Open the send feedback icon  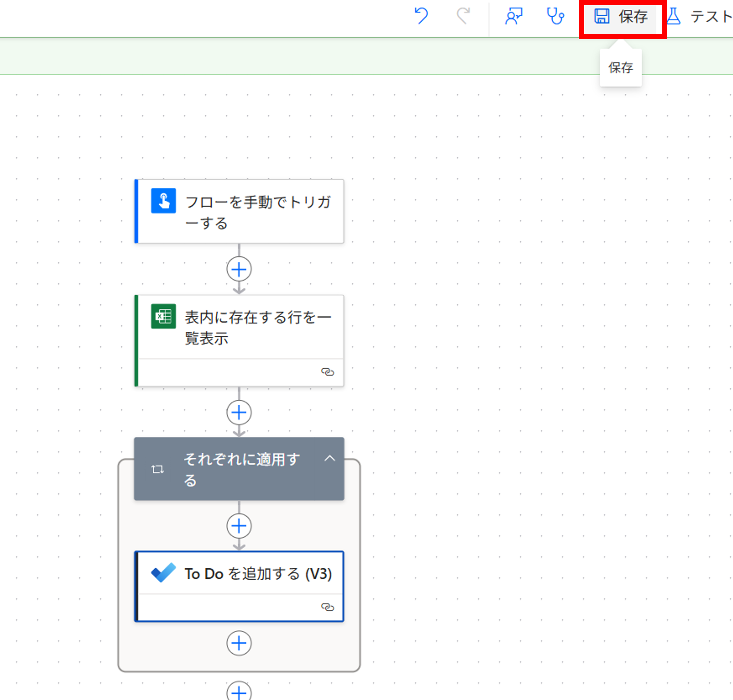click(513, 16)
